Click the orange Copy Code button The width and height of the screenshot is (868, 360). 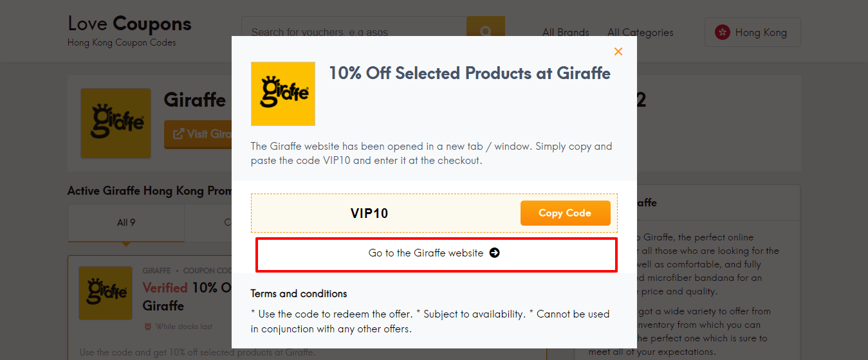(565, 213)
